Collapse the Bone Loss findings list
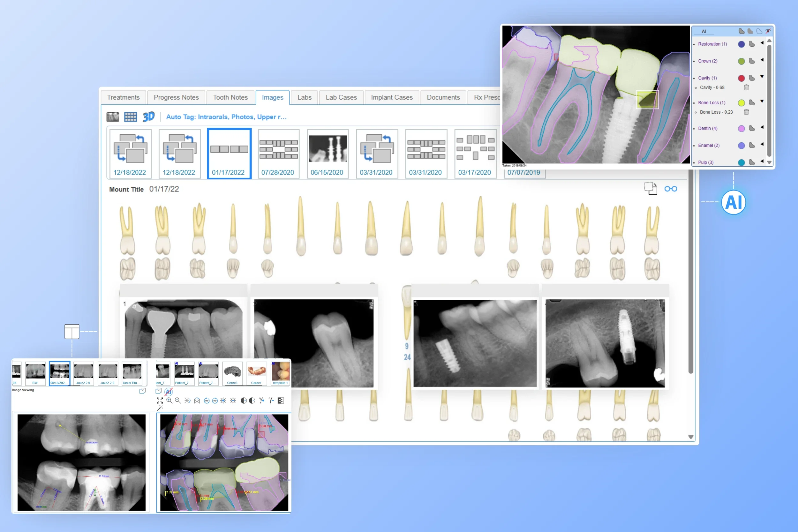 tap(762, 101)
